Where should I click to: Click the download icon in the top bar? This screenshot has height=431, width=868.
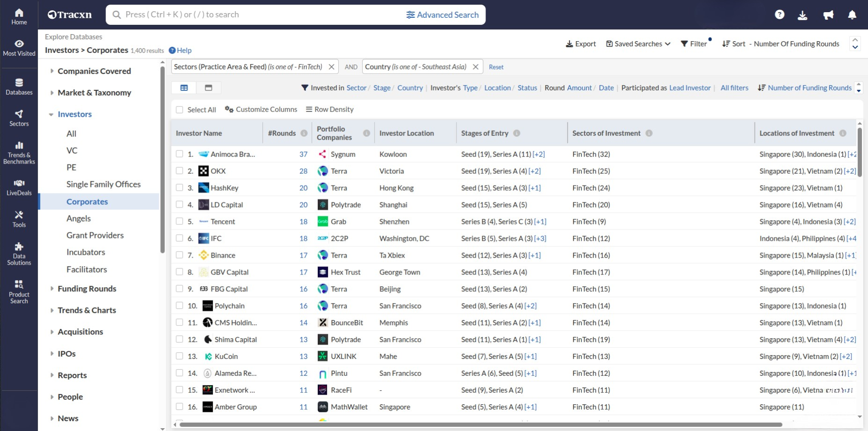pos(803,15)
